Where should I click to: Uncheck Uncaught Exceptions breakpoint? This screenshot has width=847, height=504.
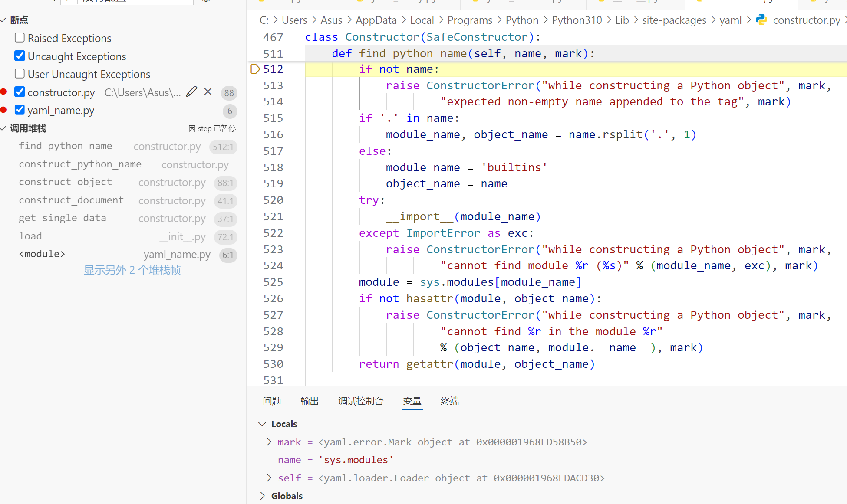(20, 56)
